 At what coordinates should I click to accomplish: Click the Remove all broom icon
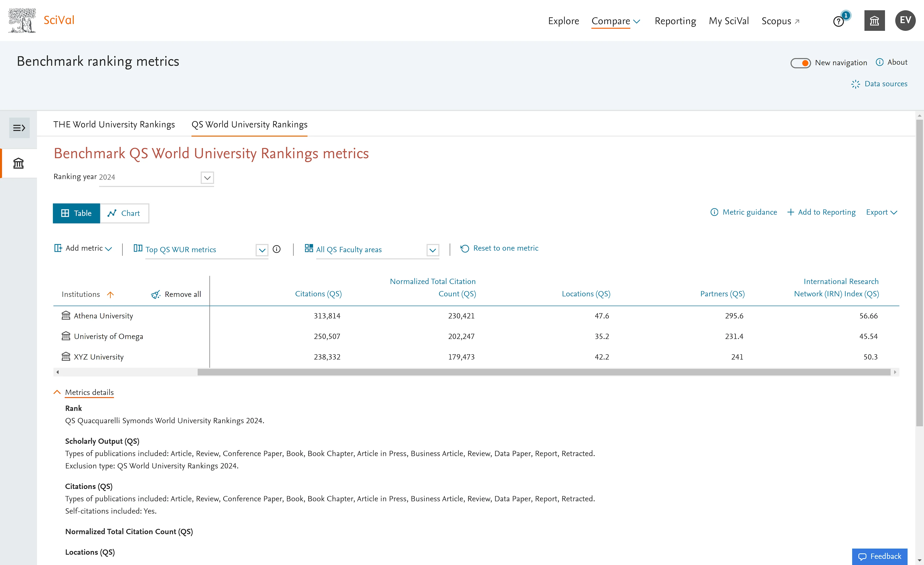click(x=156, y=295)
